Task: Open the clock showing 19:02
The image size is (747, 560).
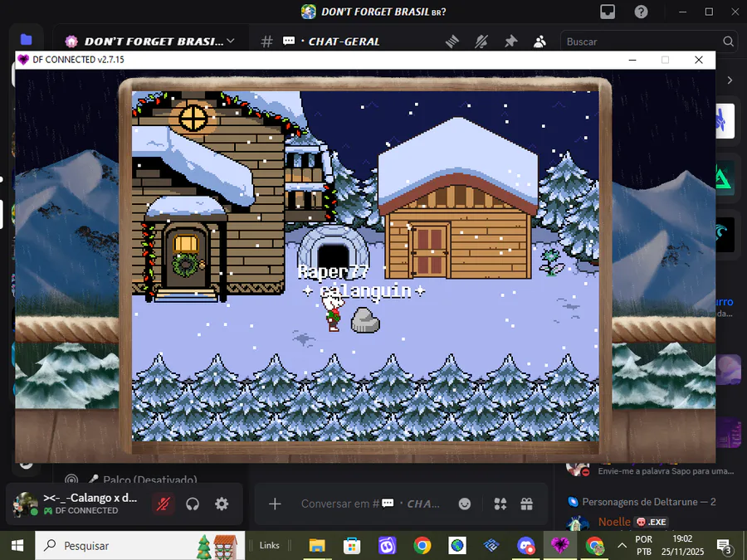Action: [x=682, y=545]
